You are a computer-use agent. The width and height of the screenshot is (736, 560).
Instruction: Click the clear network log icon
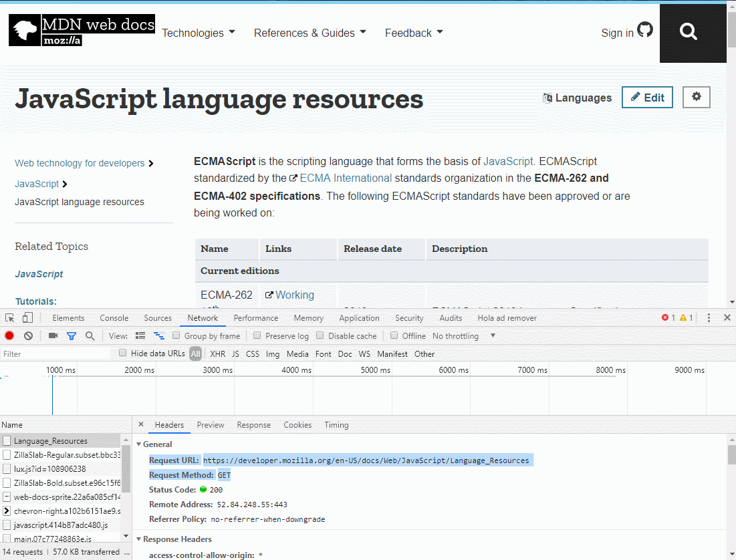click(28, 336)
